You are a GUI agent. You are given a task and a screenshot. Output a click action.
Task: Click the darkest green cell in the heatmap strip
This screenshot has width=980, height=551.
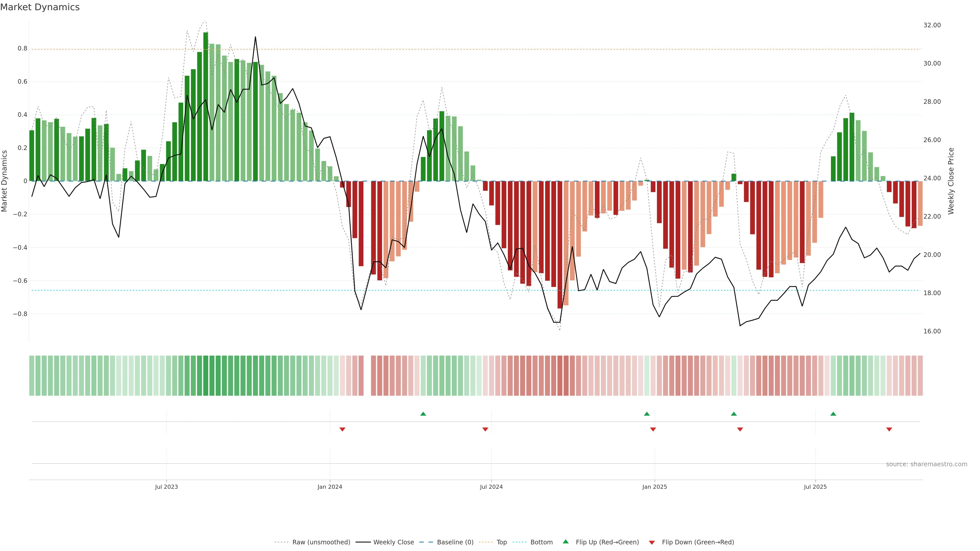point(206,376)
